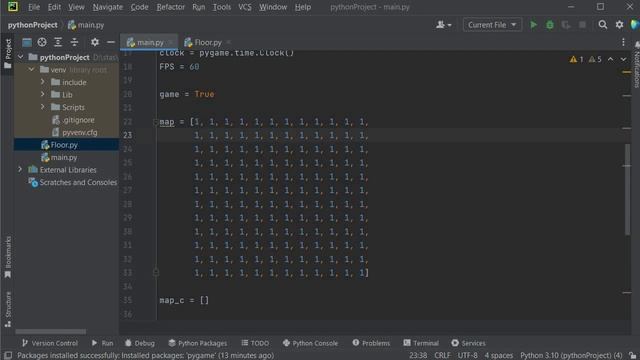640x360 pixels.
Task: Click Expand All icon in Project panel
Action: tap(58, 42)
